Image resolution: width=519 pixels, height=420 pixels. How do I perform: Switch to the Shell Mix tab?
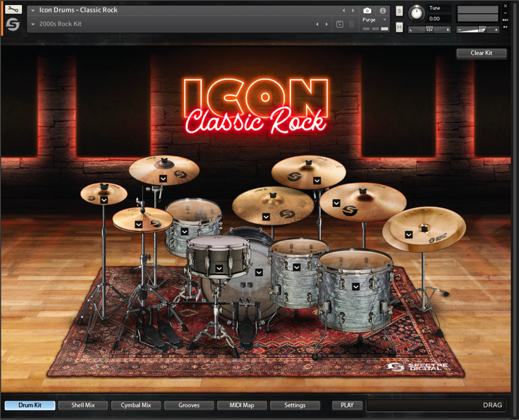pos(83,405)
